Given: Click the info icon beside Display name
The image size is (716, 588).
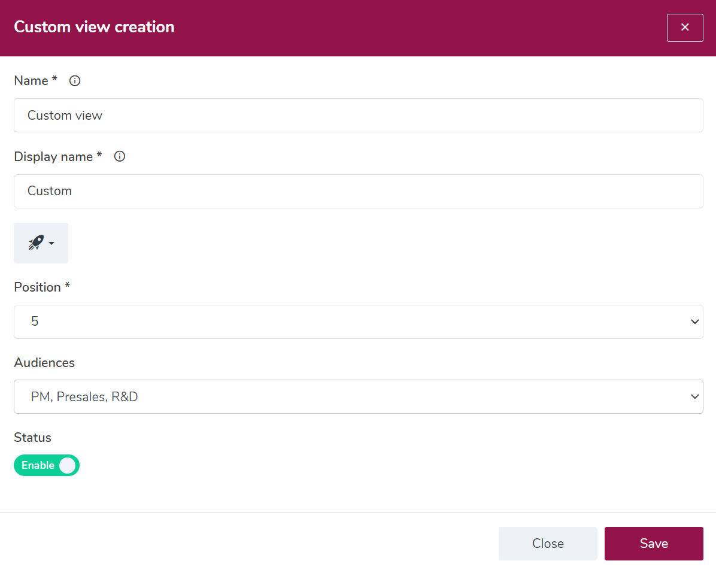Looking at the screenshot, I should [x=120, y=156].
